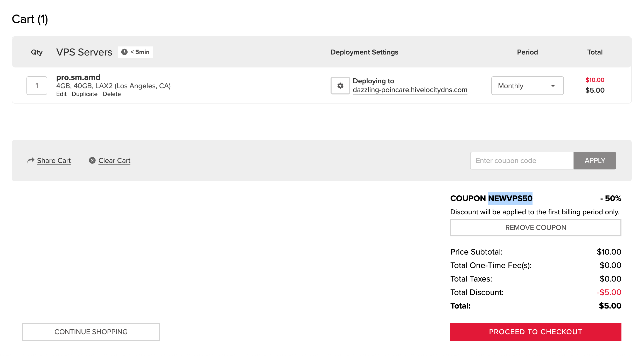The width and height of the screenshot is (644, 356).
Task: Edit the pro.sm.amd server
Action: tap(61, 94)
